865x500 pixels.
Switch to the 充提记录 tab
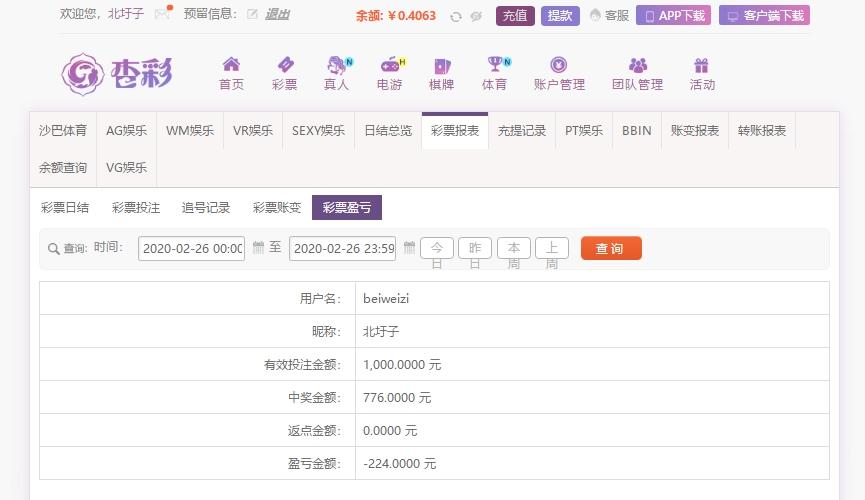521,131
